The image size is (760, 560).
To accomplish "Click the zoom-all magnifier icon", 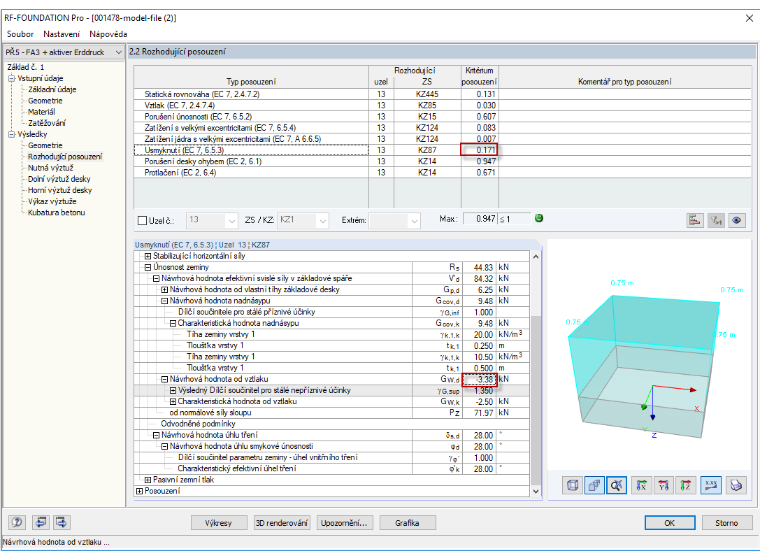I will [x=617, y=485].
